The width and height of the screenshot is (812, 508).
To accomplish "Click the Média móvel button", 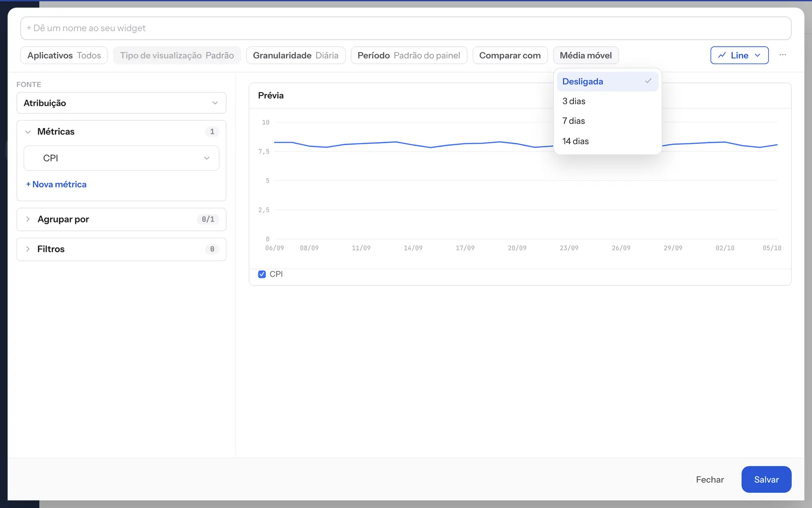I will click(x=586, y=55).
